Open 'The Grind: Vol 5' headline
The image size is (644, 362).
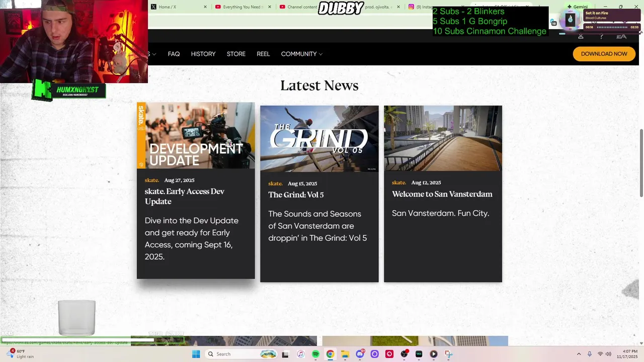[x=296, y=195]
